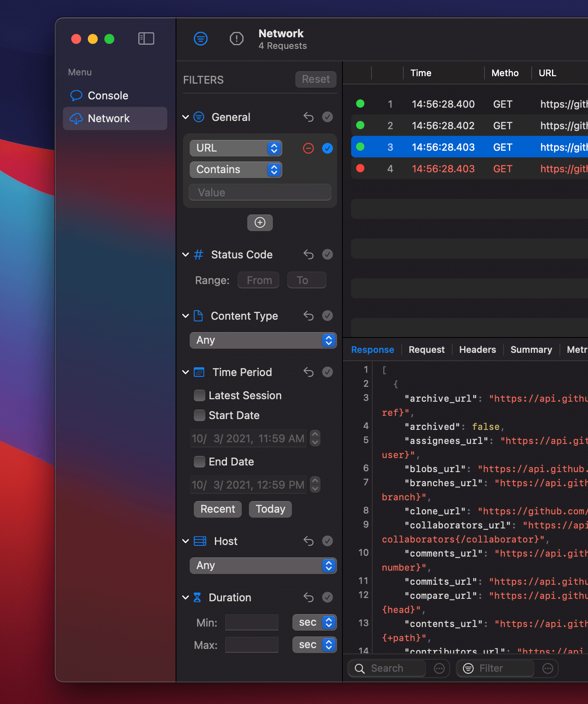This screenshot has width=588, height=704.
Task: Click the Console speech bubble icon
Action: pos(76,96)
